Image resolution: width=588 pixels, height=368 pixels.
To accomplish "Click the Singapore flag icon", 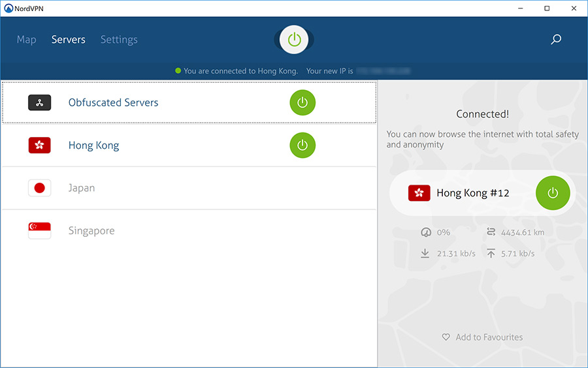I will click(x=39, y=230).
